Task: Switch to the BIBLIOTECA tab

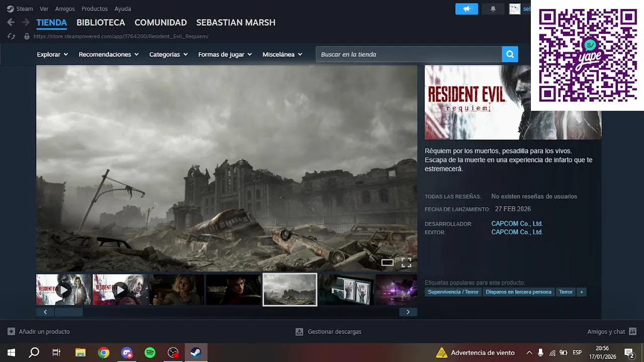Action: (101, 23)
